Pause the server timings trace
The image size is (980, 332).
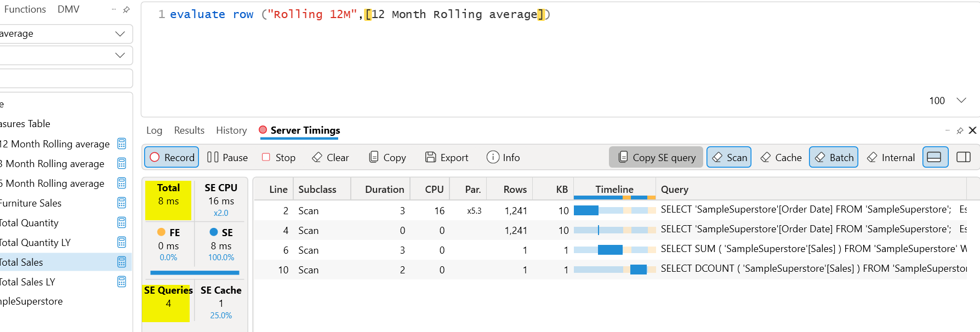click(227, 158)
